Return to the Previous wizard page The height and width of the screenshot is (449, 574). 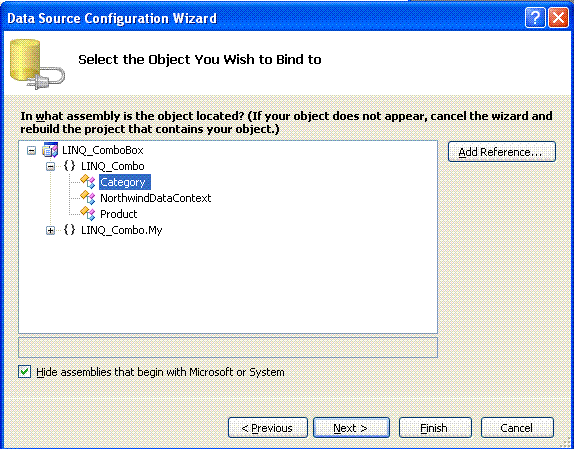(x=268, y=427)
